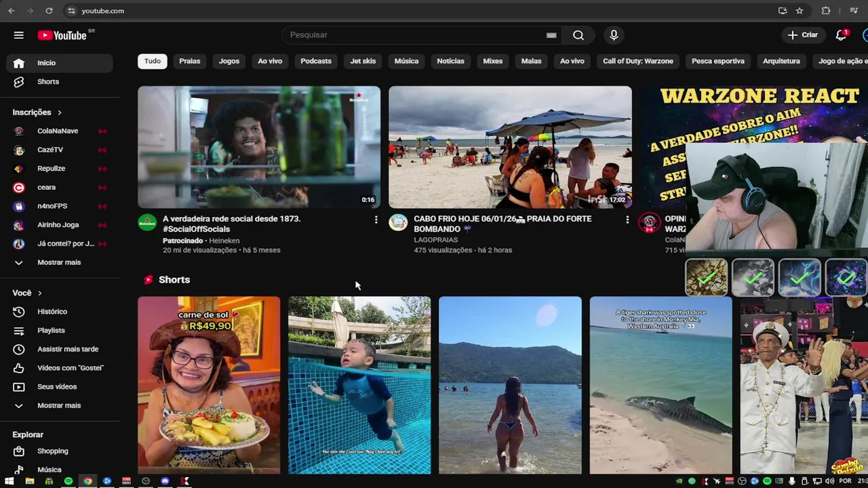Open the Windows Start menu
Screen dimensions: 868x488
click(9, 481)
